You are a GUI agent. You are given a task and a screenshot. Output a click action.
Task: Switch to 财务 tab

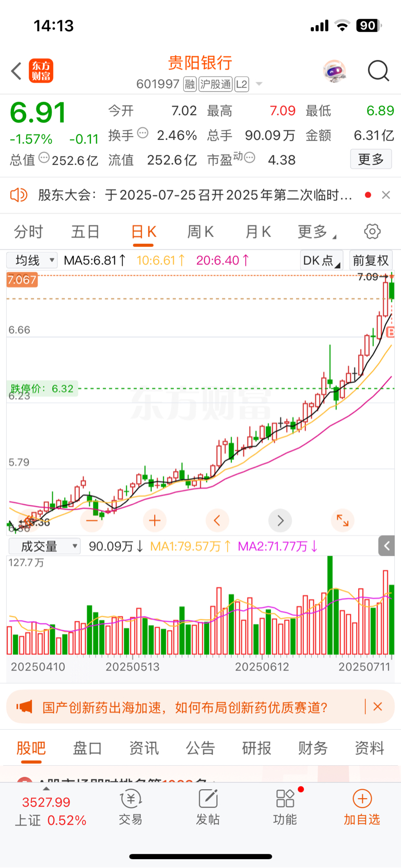313,748
